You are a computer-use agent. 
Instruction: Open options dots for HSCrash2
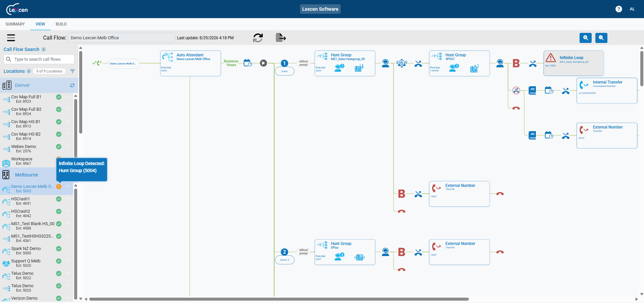coord(68,211)
